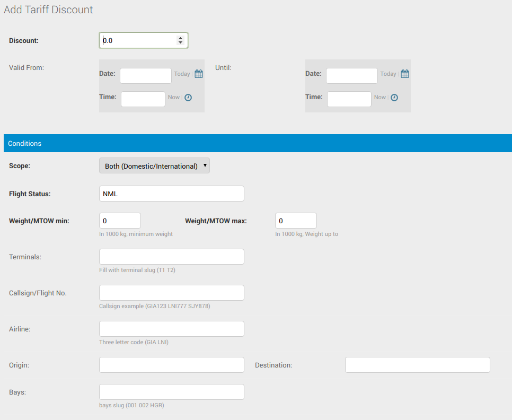Screen dimensions: 512x420
Task: Click Today next to the Until date field
Action: click(x=388, y=74)
